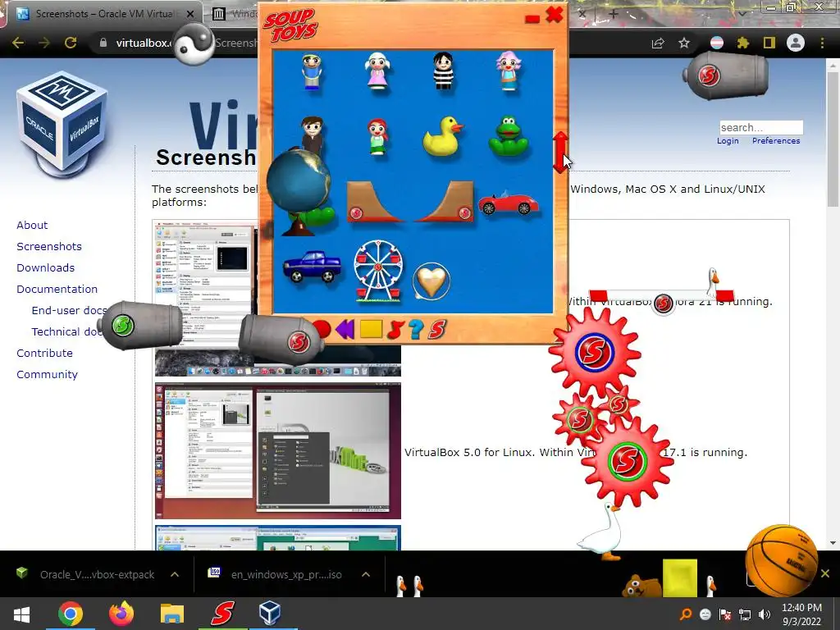Share this page via the share icon
Screen dimensions: 840x630
tap(658, 43)
